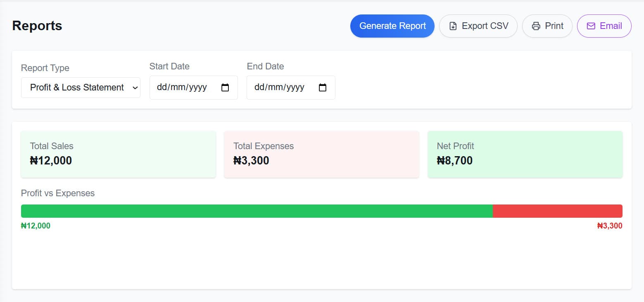This screenshot has width=644, height=302.
Task: Click the Print button
Action: [547, 26]
